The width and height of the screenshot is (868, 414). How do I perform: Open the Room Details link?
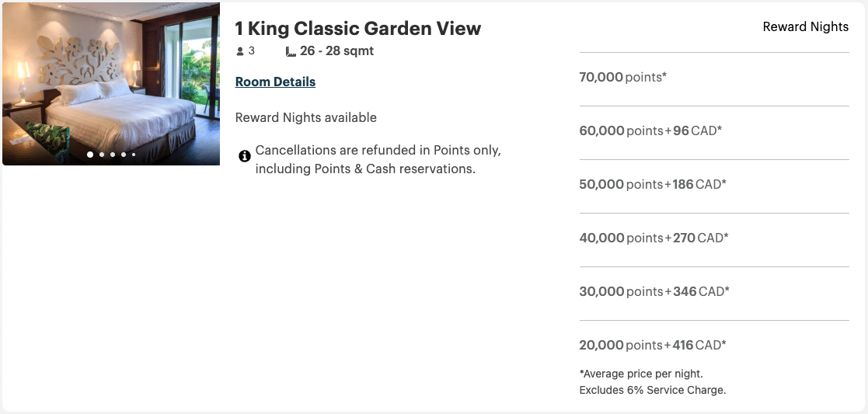coord(275,82)
